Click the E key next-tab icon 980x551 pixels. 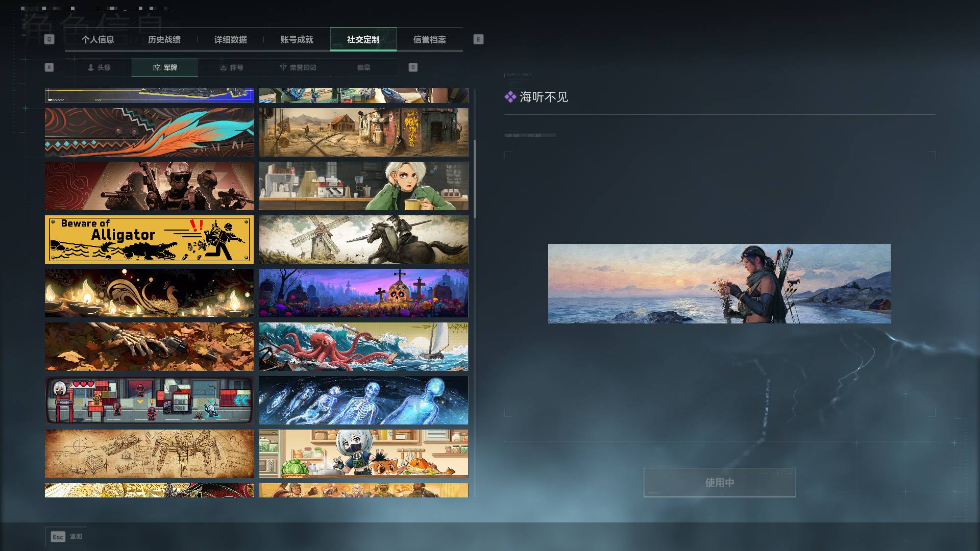[x=478, y=39]
